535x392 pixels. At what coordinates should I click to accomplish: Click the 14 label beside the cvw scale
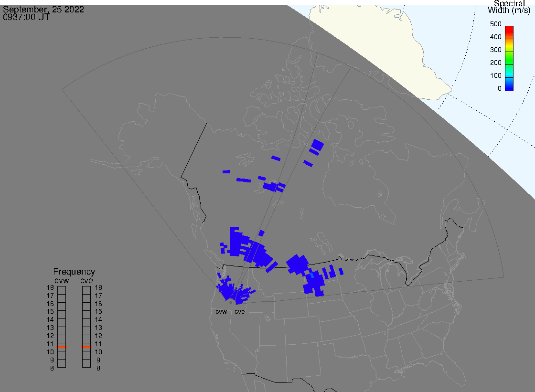click(50, 320)
